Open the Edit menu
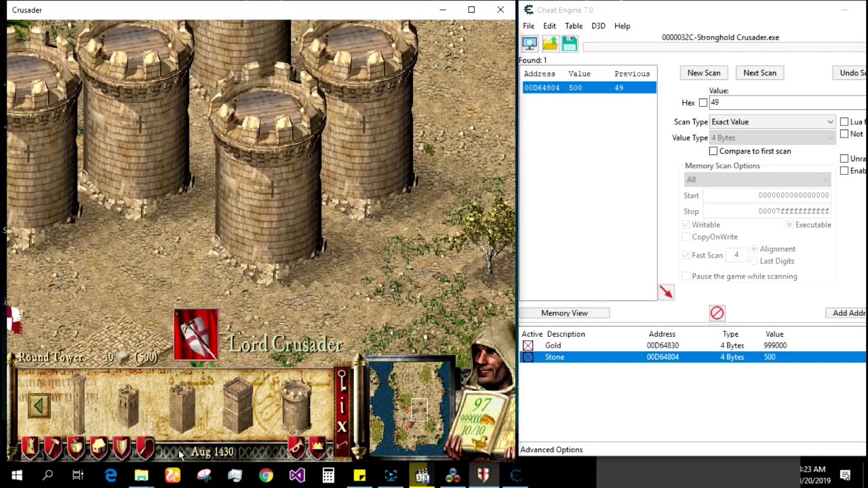 549,26
